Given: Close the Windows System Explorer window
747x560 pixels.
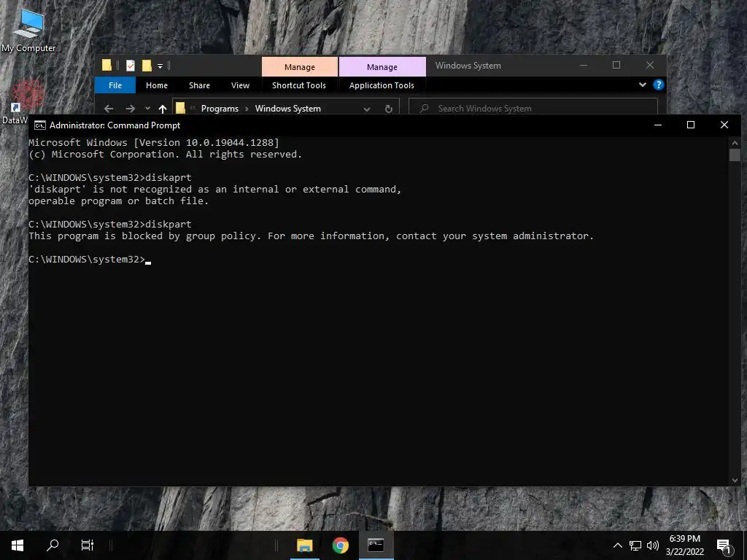Looking at the screenshot, I should tap(650, 65).
